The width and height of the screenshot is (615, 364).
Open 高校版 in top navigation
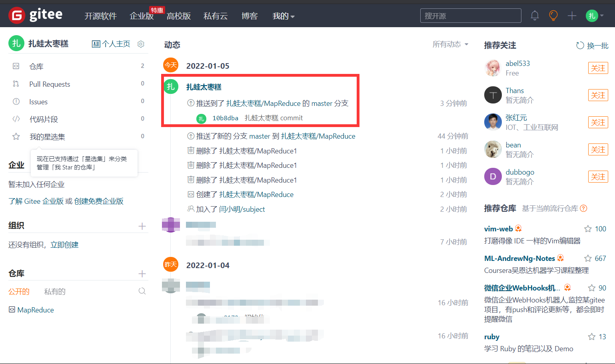coord(179,16)
